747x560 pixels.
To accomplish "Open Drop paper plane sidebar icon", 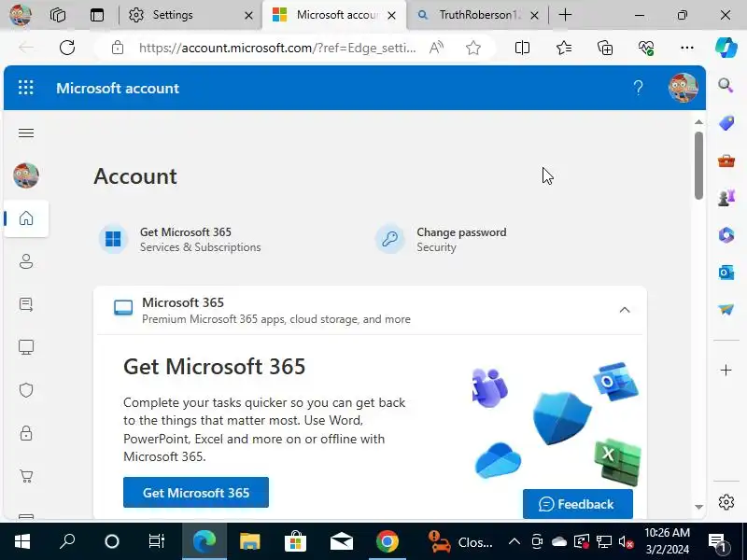I will [x=726, y=310].
